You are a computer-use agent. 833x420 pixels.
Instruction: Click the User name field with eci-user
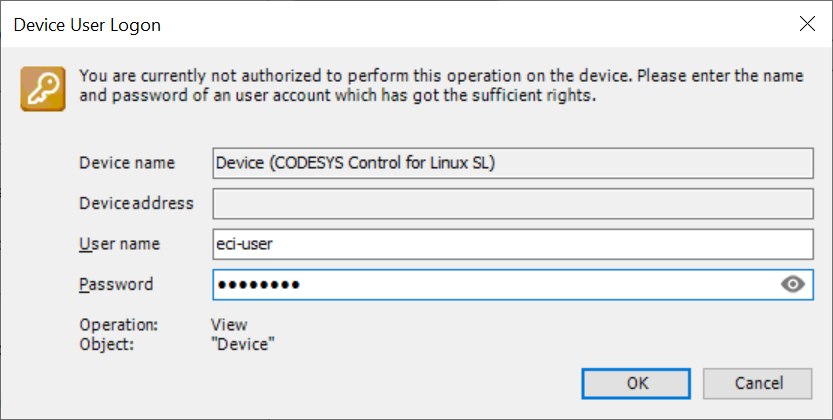[x=513, y=244]
